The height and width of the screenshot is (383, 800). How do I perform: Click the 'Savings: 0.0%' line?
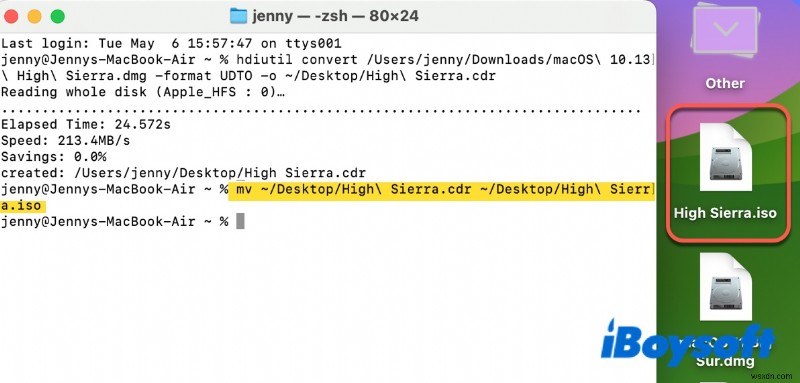pos(54,157)
